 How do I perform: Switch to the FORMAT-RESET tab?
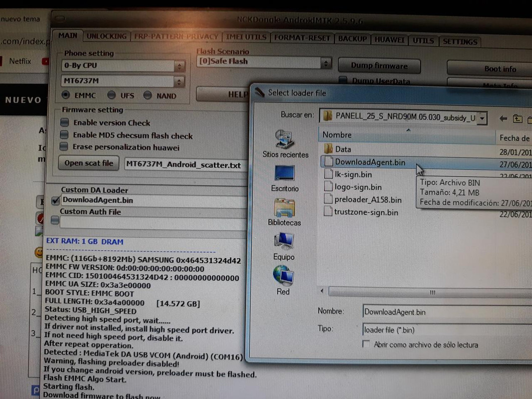302,38
